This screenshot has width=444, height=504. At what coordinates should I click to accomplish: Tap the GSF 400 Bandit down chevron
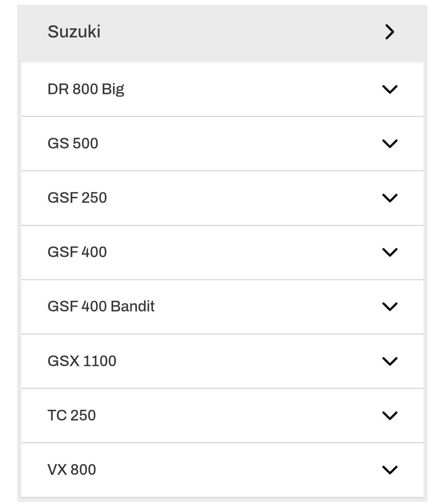(x=389, y=307)
